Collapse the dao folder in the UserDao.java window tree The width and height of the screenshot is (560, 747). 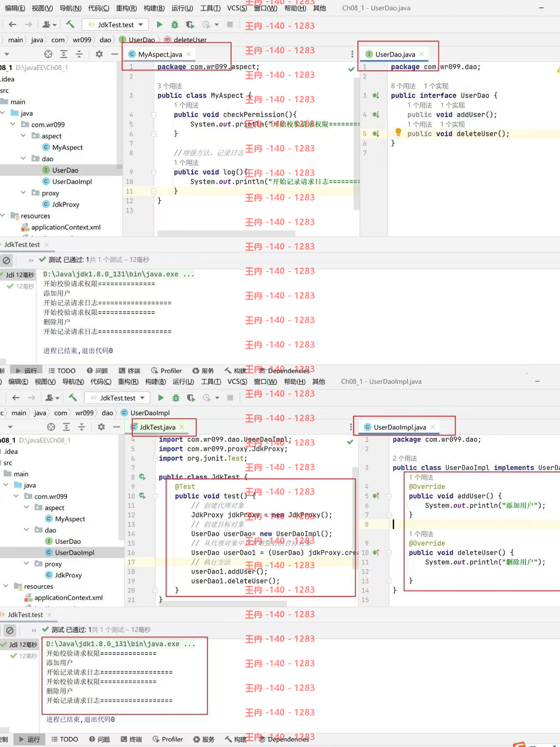[23, 159]
